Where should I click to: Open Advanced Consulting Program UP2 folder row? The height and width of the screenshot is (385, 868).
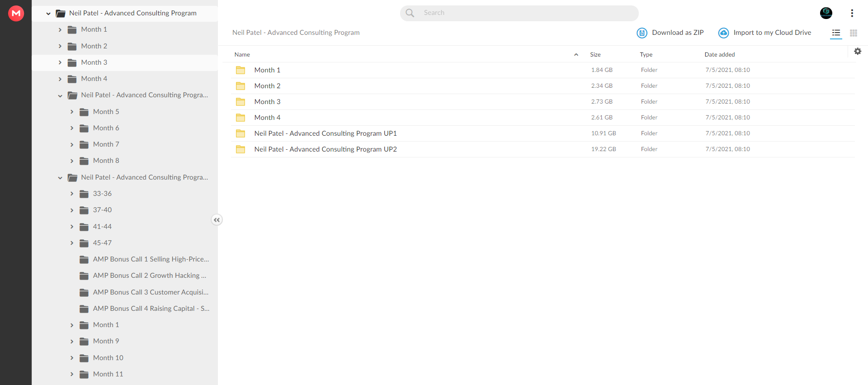coord(542,149)
